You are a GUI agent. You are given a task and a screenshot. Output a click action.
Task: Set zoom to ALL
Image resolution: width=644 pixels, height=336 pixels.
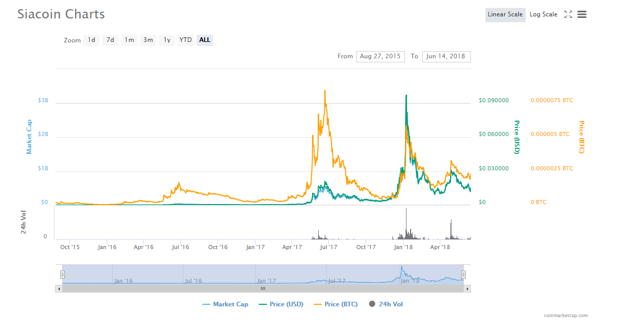[x=205, y=40]
